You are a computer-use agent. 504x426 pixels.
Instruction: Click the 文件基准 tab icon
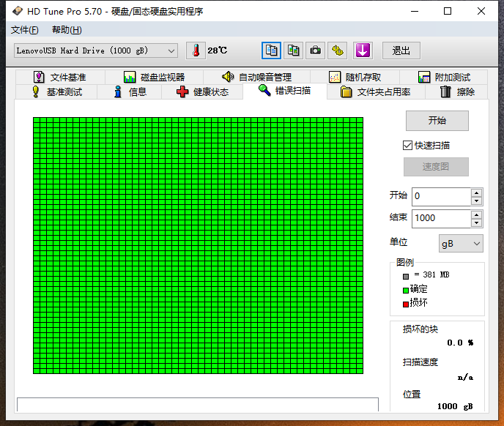pos(39,77)
